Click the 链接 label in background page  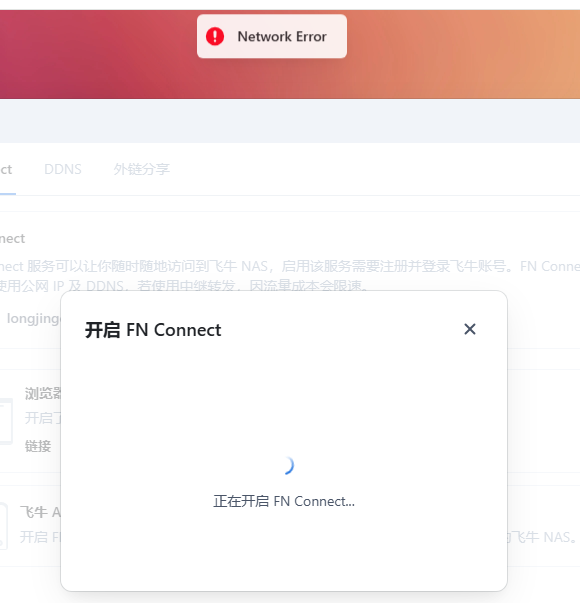tap(38, 446)
